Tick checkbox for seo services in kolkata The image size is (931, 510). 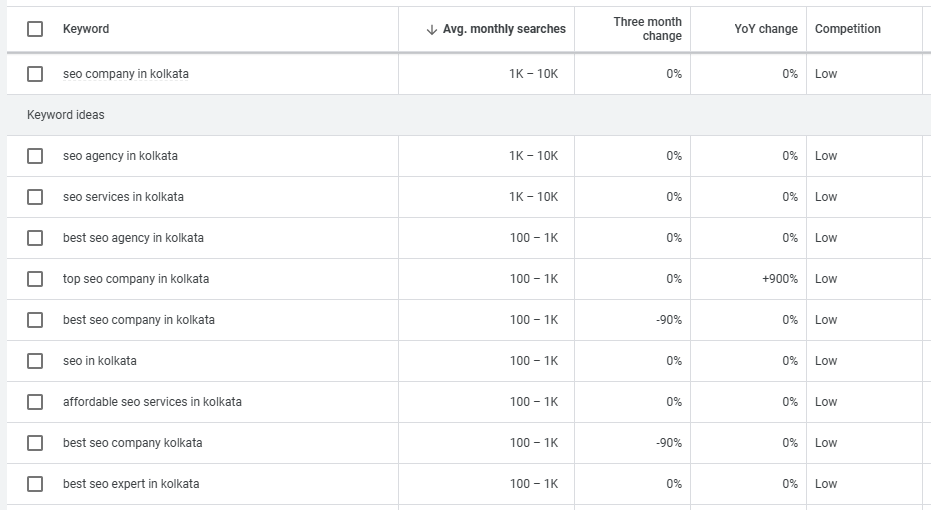(x=35, y=197)
